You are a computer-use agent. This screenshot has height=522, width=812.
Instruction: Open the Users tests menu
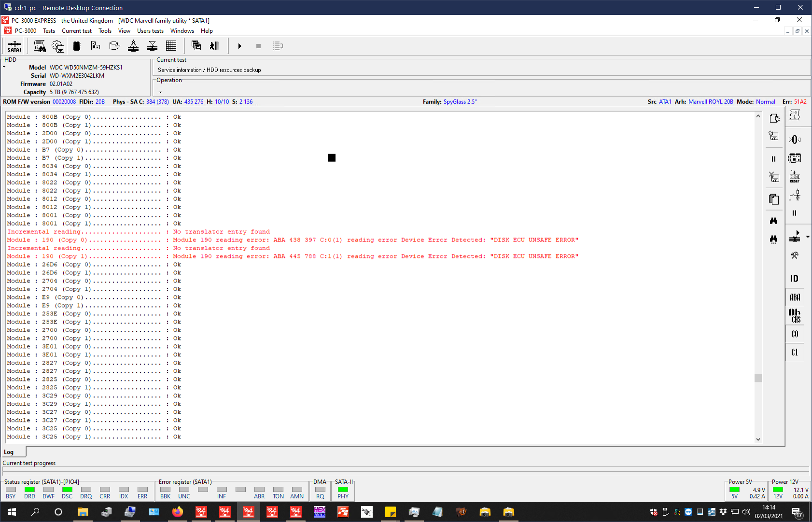[150, 31]
